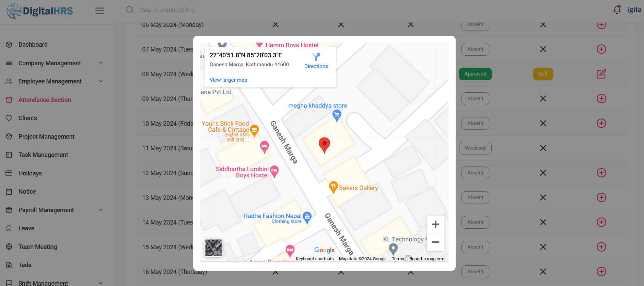This screenshot has width=644, height=286.
Task: Click the Tada document icon
Action: click(9, 265)
